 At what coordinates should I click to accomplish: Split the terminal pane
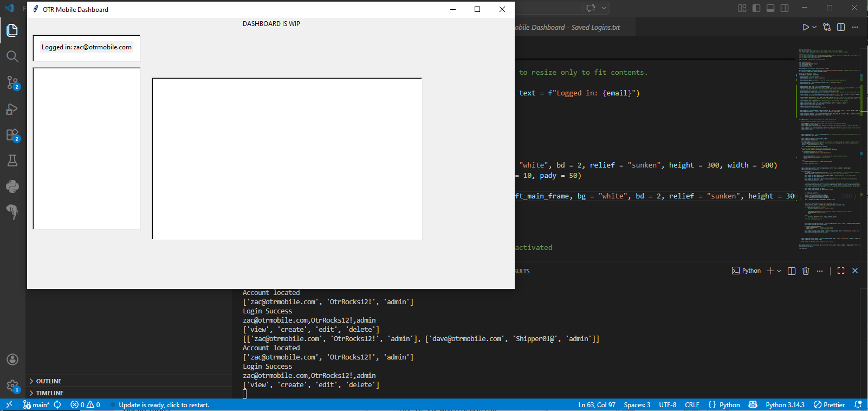point(792,271)
